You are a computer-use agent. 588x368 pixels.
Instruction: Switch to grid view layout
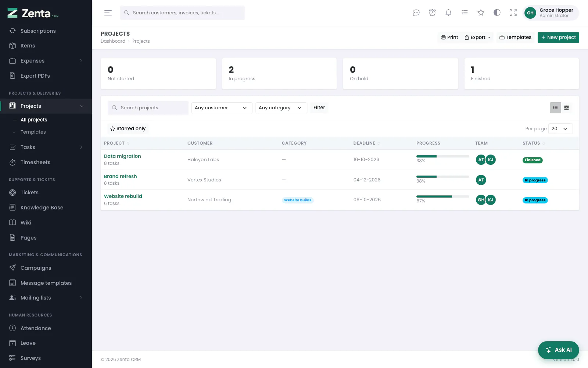[x=567, y=108]
